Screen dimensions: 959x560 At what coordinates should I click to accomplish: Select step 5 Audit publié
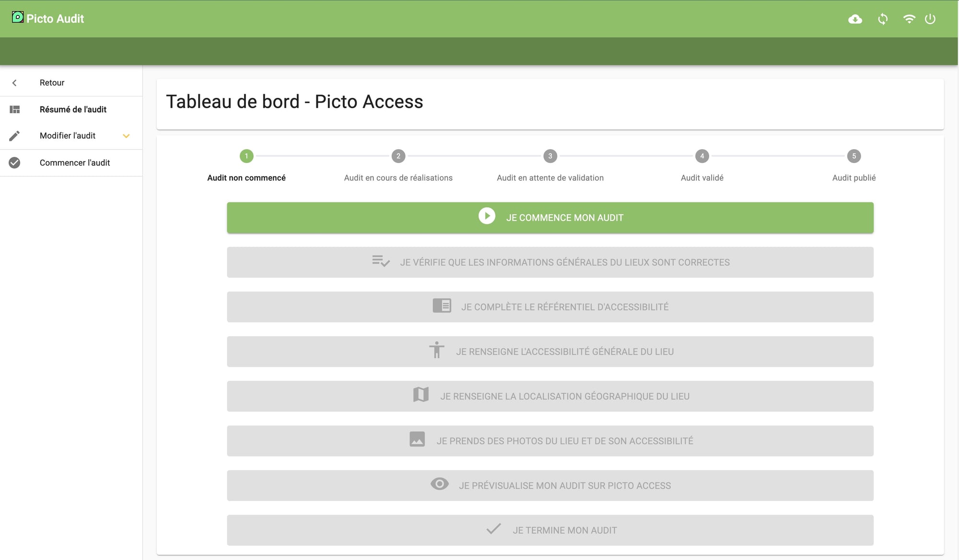[854, 156]
